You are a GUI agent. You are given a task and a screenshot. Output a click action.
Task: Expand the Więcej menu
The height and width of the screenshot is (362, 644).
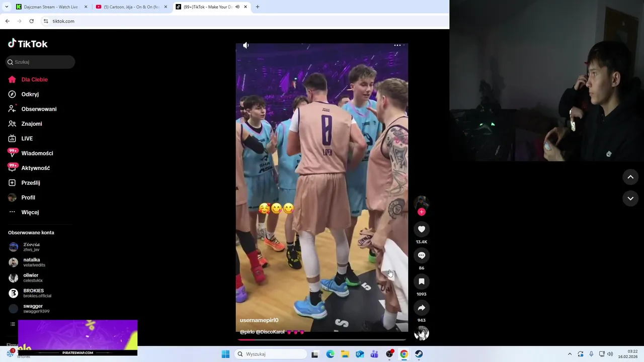[x=24, y=212]
